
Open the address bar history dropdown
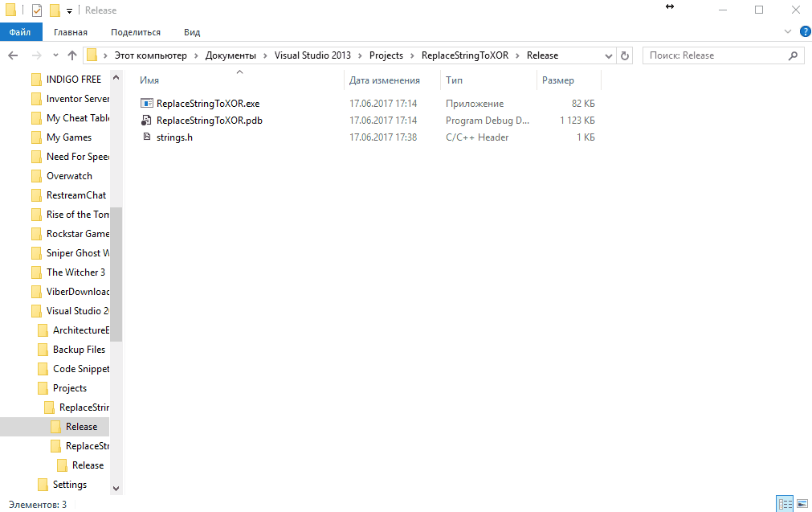tap(608, 55)
